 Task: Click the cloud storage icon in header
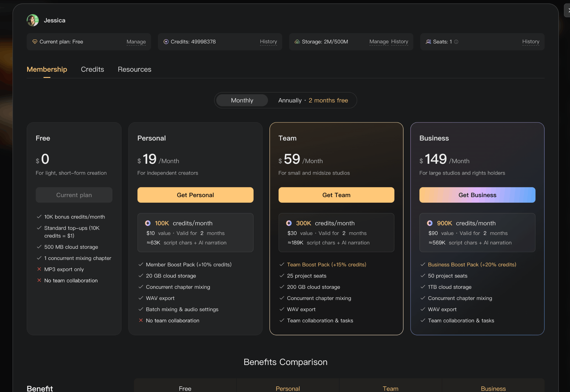[x=297, y=42]
